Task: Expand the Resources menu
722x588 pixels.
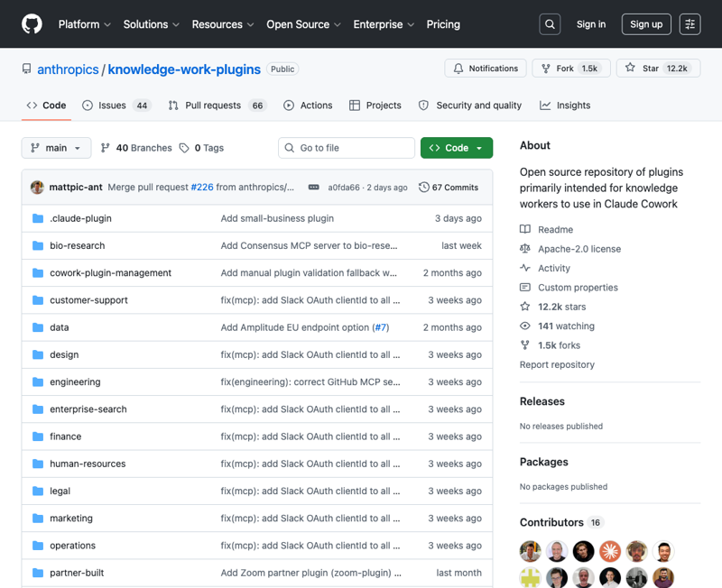Action: pyautogui.click(x=223, y=24)
